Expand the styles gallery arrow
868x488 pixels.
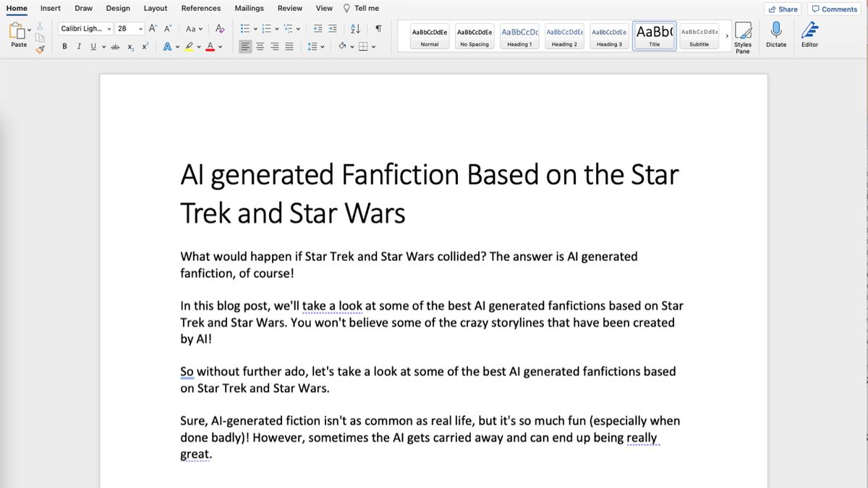pos(726,35)
